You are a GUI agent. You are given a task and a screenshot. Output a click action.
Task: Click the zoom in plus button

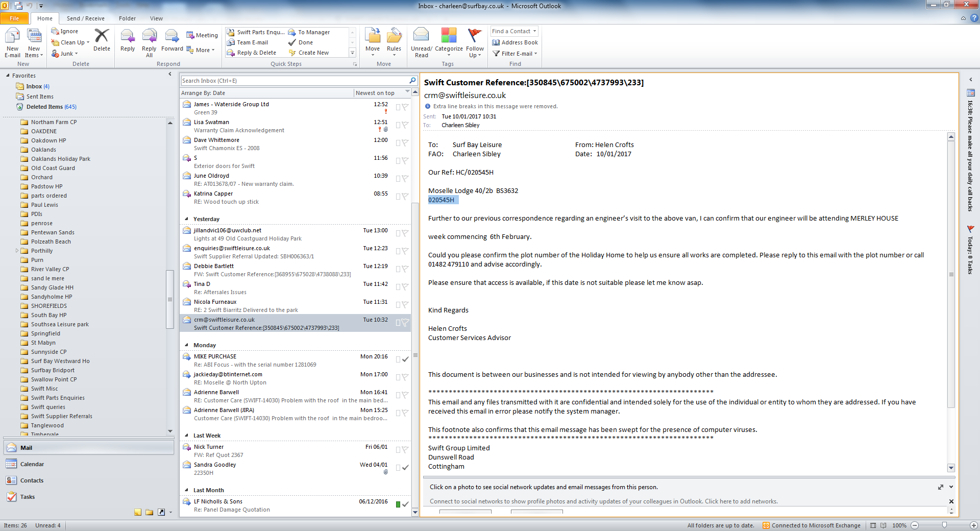pyautogui.click(x=973, y=525)
